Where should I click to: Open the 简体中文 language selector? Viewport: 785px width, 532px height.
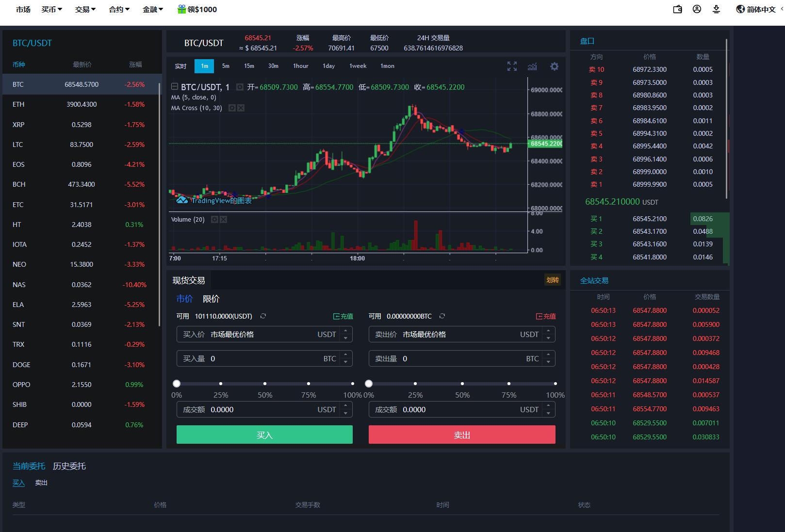click(x=756, y=9)
